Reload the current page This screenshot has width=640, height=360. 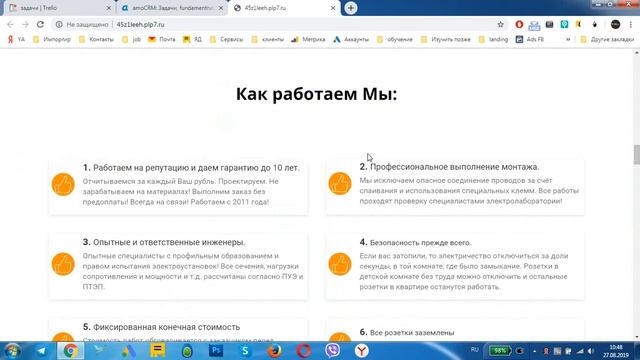[x=40, y=24]
